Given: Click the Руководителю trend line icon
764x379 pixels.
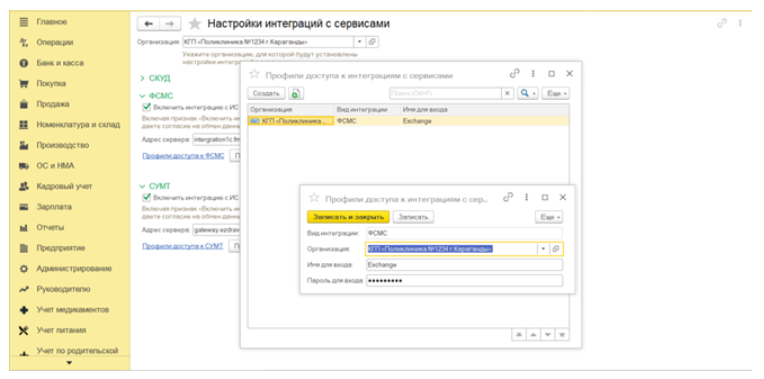Looking at the screenshot, I should tap(23, 289).
